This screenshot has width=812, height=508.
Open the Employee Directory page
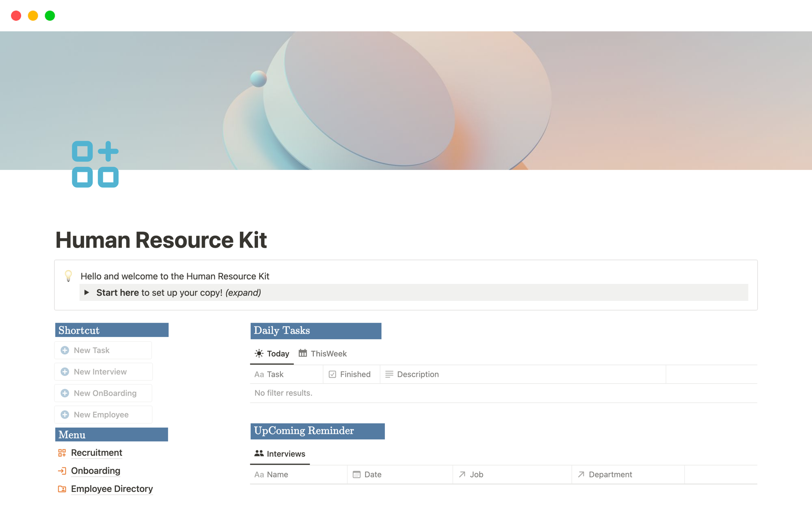pyautogui.click(x=112, y=489)
